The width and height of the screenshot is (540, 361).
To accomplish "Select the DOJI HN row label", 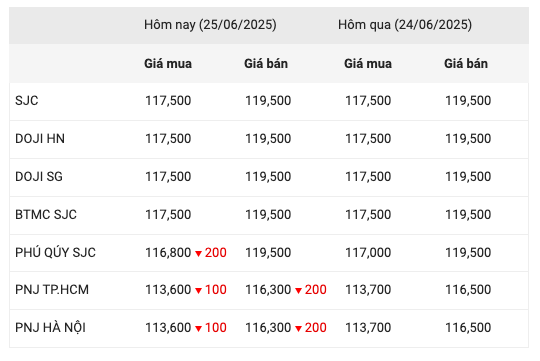I will (40, 138).
